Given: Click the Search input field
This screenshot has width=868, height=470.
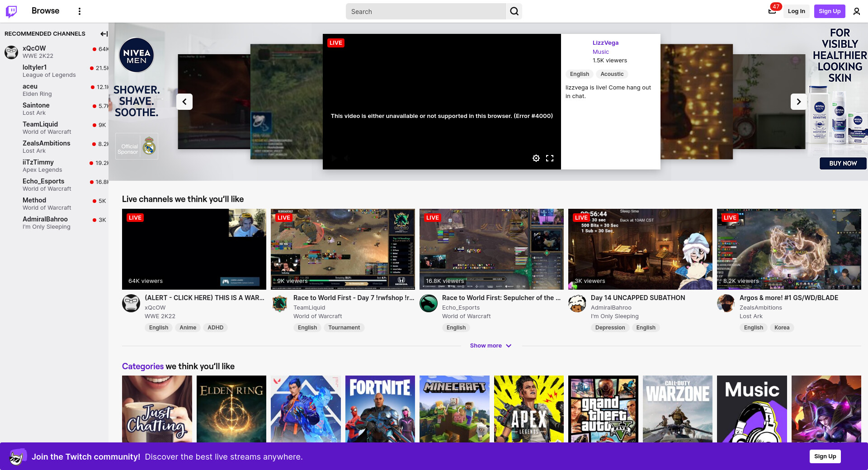Looking at the screenshot, I should click(426, 11).
